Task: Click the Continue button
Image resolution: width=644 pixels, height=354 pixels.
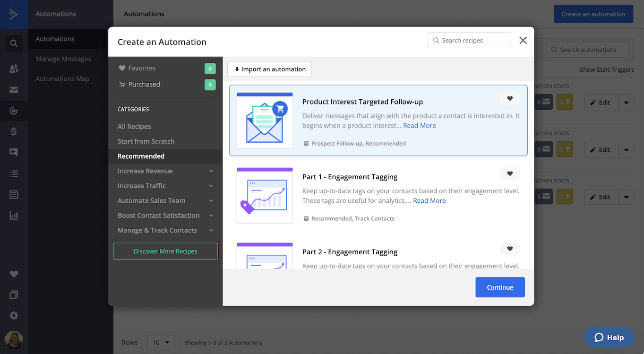Action: tap(500, 287)
